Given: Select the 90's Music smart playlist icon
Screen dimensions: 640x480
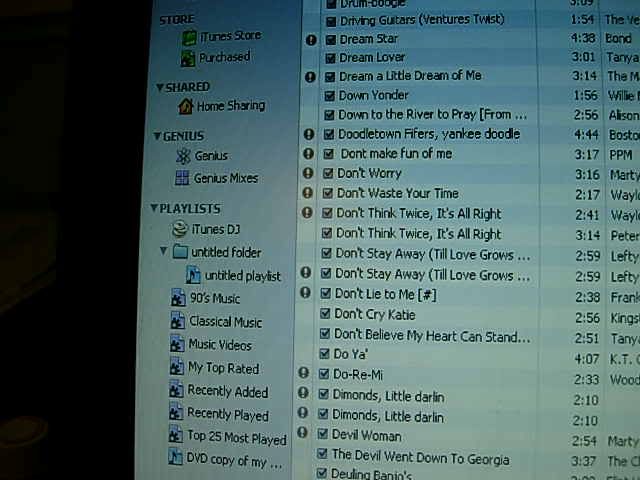Looking at the screenshot, I should 178,298.
